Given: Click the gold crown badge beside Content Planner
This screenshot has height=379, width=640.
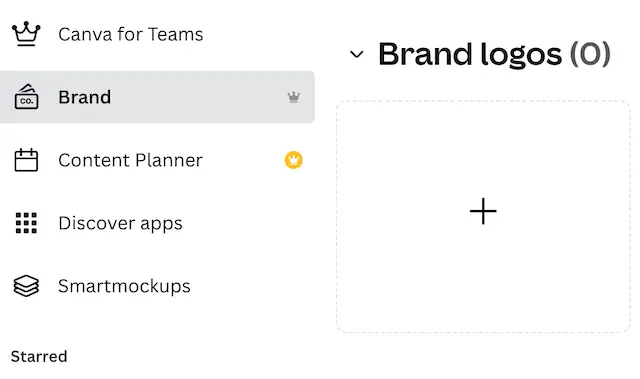Looking at the screenshot, I should (293, 160).
